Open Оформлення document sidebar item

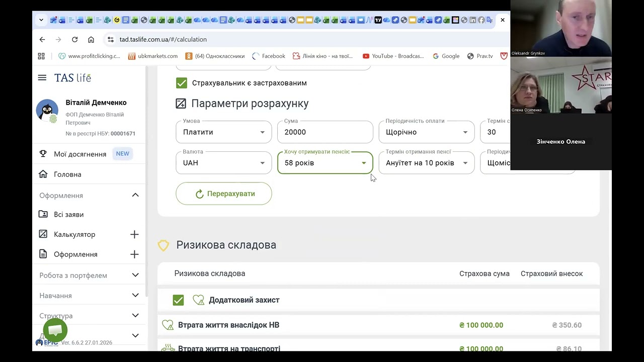(75, 254)
